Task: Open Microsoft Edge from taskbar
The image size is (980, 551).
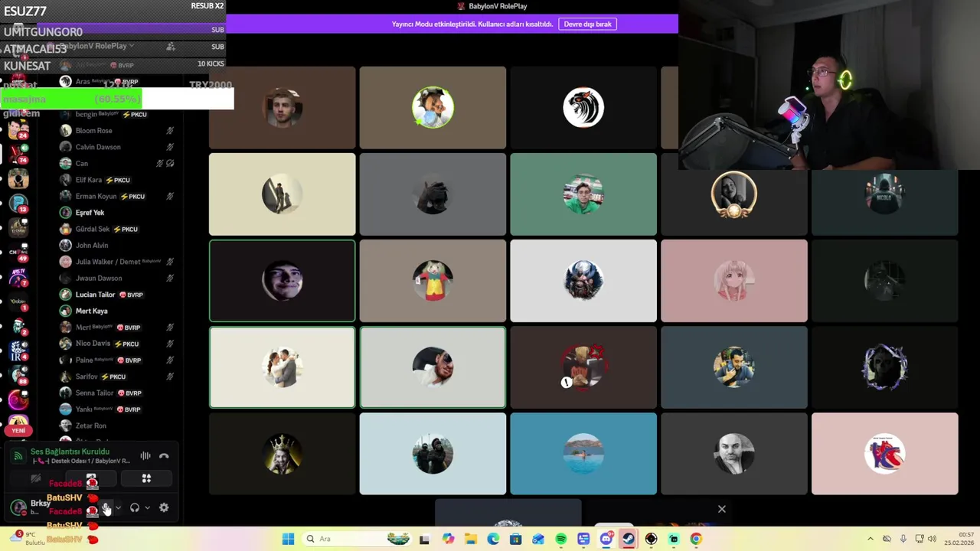Action: [493, 539]
